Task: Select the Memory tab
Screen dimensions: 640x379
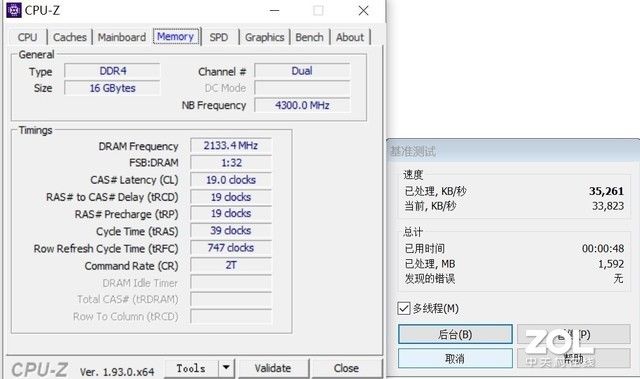Action: [x=176, y=36]
